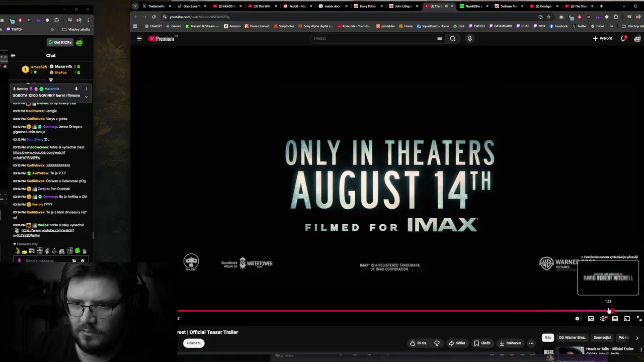Select the Vše filter chip
The image size is (644, 362).
548,337
